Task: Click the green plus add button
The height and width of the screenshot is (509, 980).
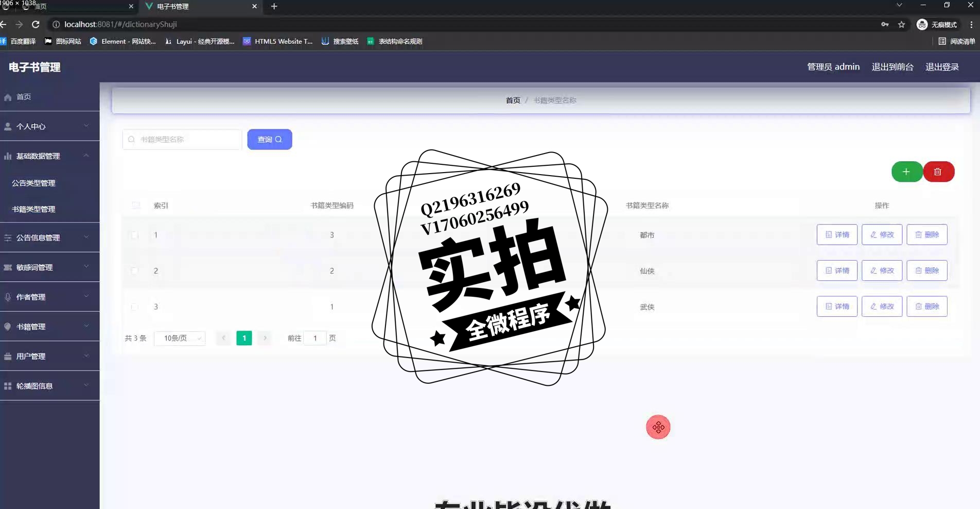Action: click(907, 172)
